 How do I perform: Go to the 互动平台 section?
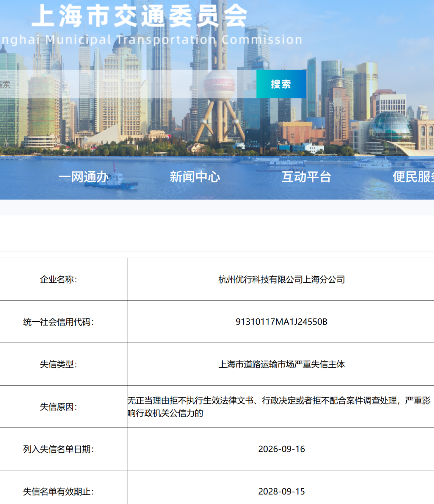(x=306, y=177)
